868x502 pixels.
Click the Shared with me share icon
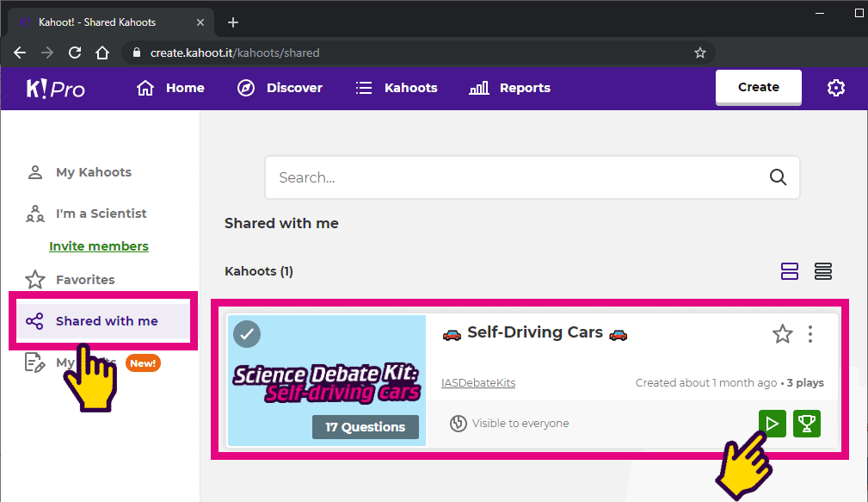coord(34,321)
